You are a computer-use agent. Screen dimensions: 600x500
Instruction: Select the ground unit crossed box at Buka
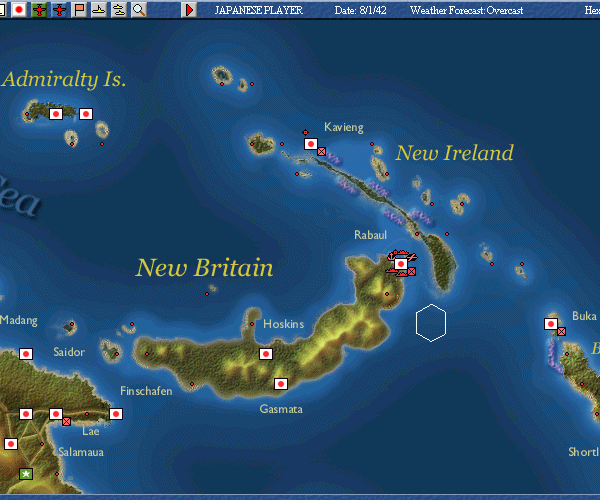[561, 331]
